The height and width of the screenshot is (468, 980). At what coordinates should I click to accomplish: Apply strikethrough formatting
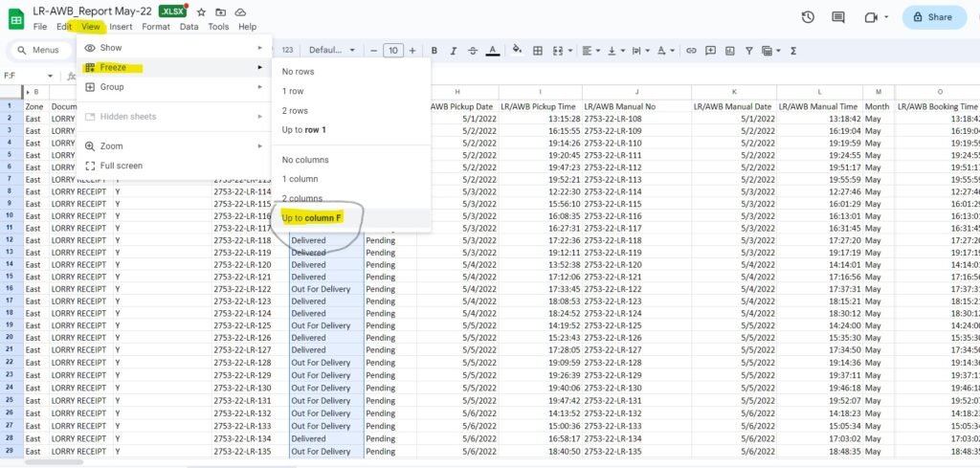(x=473, y=51)
